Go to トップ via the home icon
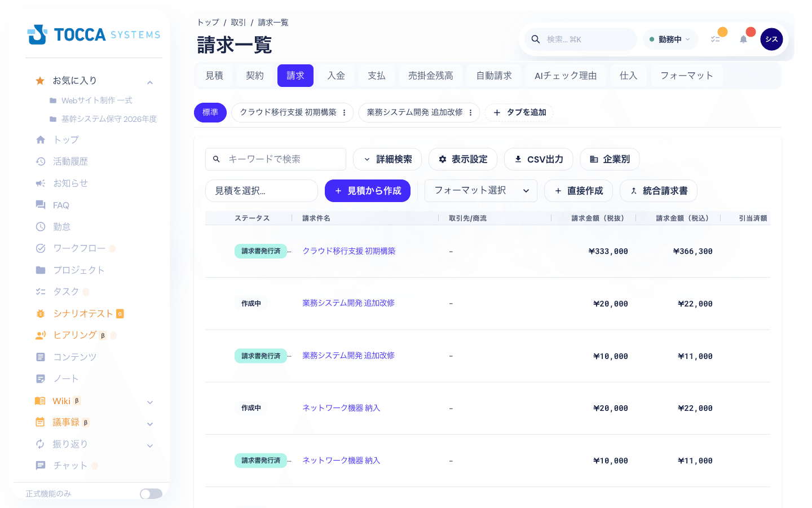Image resolution: width=812 pixels, height=508 pixels. [41, 139]
